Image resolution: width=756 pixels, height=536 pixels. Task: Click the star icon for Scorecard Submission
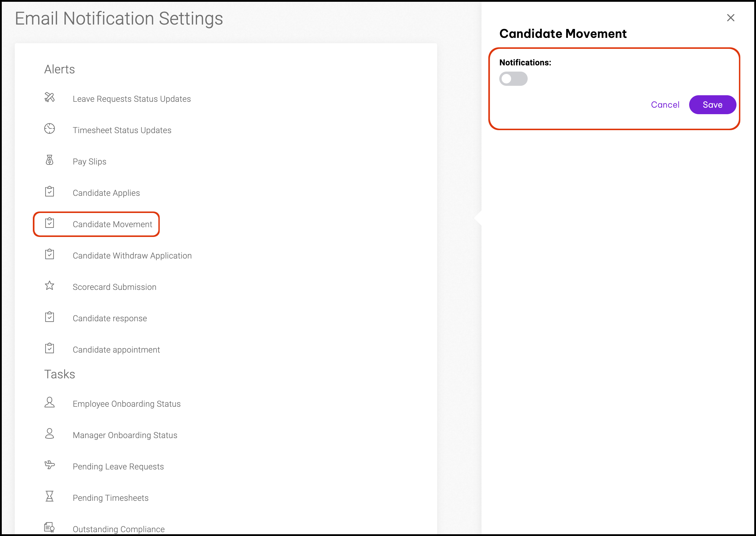[x=49, y=285]
